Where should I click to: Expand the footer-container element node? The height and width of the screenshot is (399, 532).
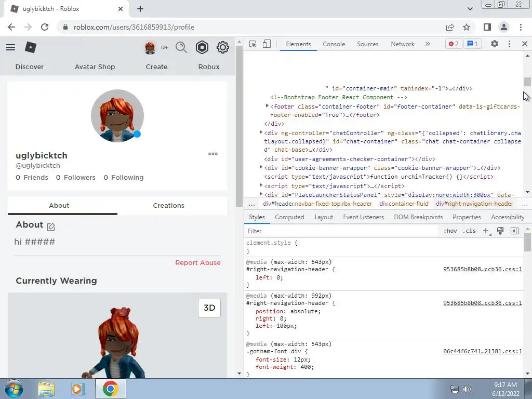tap(267, 106)
